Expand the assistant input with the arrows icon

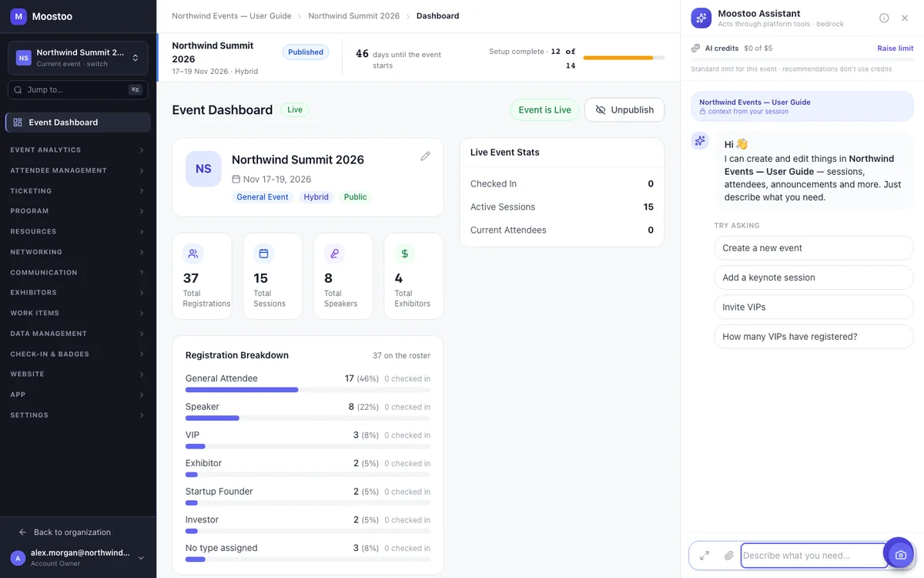point(705,555)
